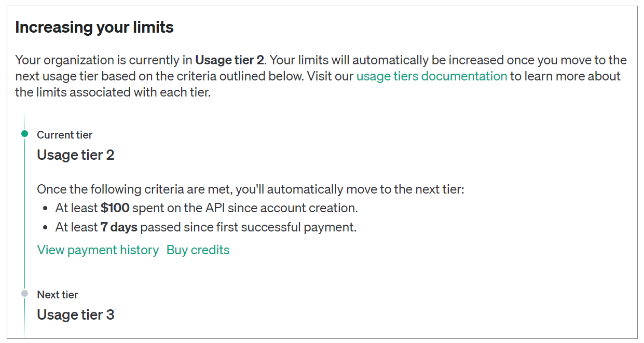This screenshot has width=644, height=343.
Task: Open the Buy credits link
Action: click(198, 250)
